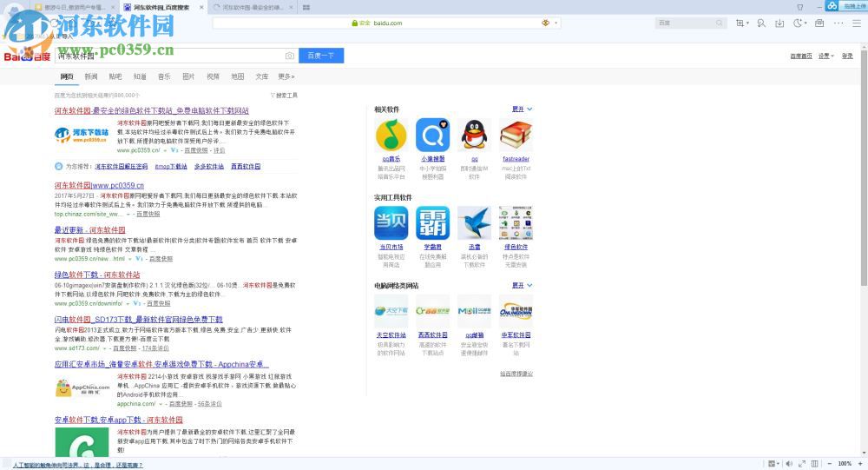Expand 展开 in the 相关软件 section

(x=522, y=109)
